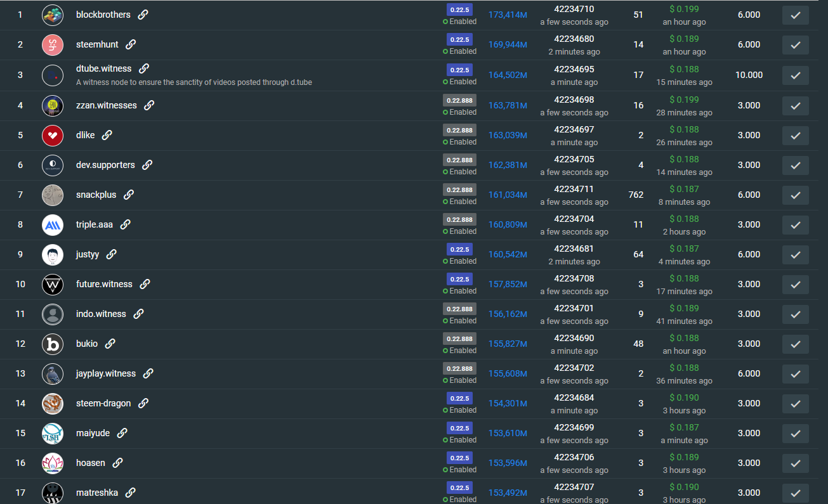Click version badge 0.22.888 for zzan.witnesses
The image size is (828, 504).
[x=459, y=100]
